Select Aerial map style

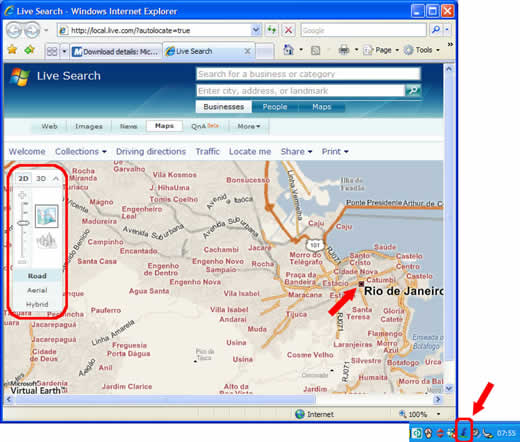pyautogui.click(x=37, y=290)
